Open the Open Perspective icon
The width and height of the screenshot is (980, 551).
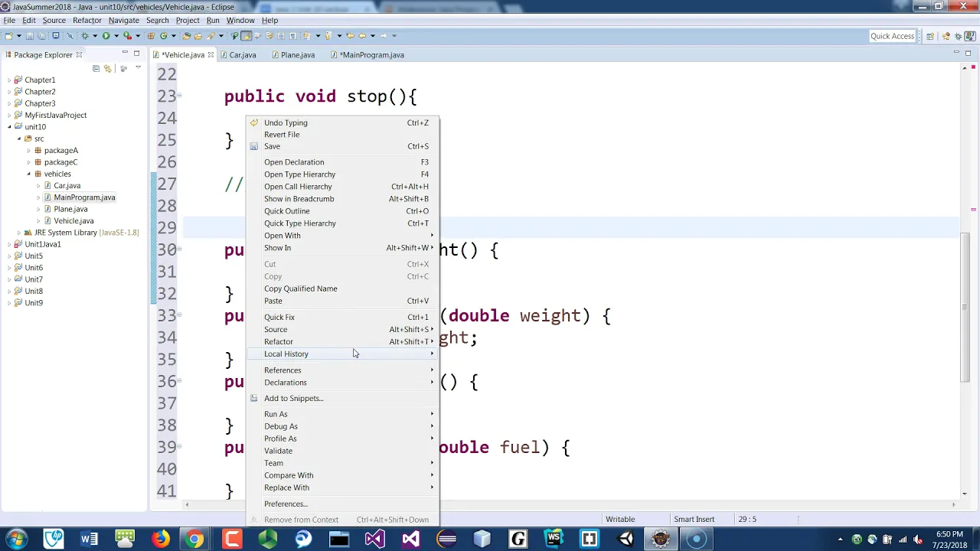[930, 36]
